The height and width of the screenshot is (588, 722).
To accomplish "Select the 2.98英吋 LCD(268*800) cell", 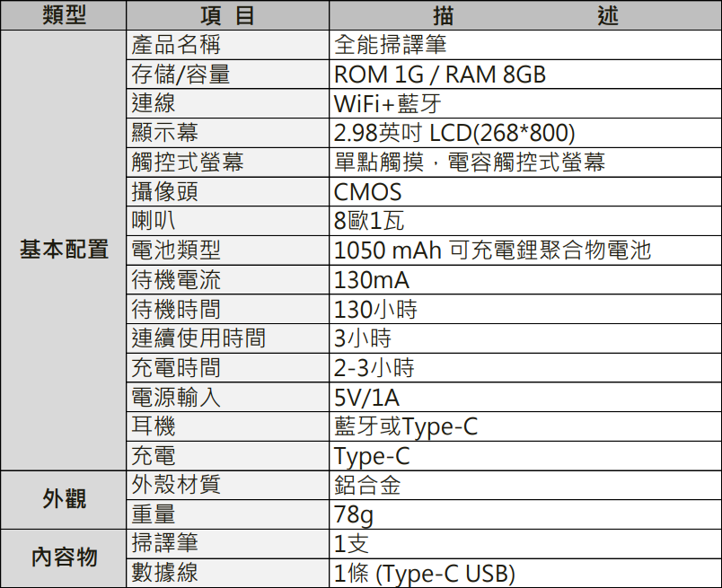I will click(x=525, y=133).
